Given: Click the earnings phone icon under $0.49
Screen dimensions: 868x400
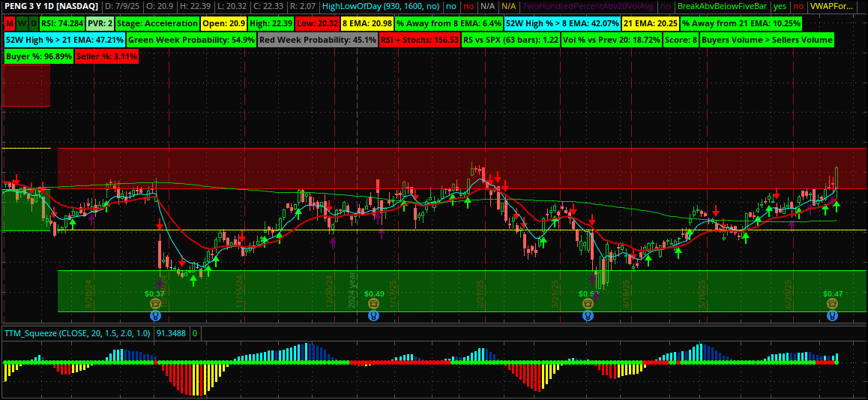Looking at the screenshot, I should pyautogui.click(x=374, y=303).
